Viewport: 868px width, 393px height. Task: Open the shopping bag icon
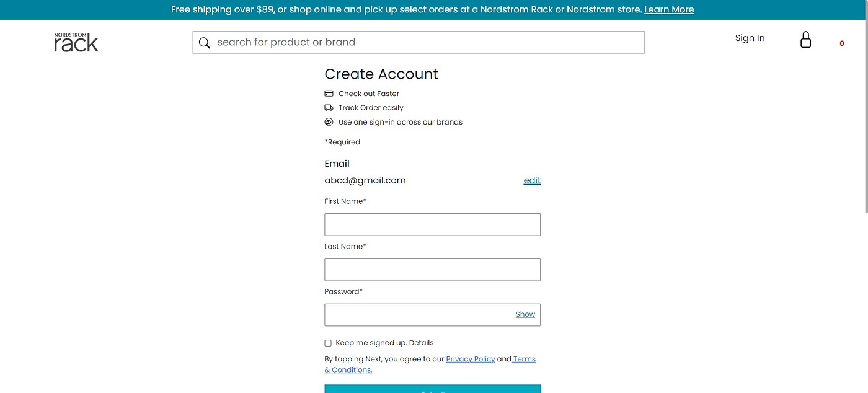[x=805, y=40]
